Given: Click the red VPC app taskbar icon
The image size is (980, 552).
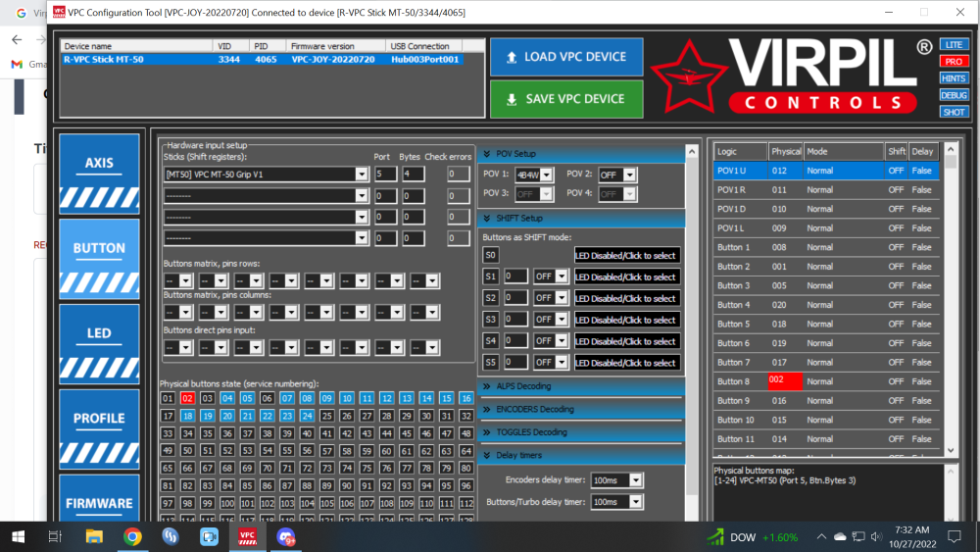Looking at the screenshot, I should [248, 536].
